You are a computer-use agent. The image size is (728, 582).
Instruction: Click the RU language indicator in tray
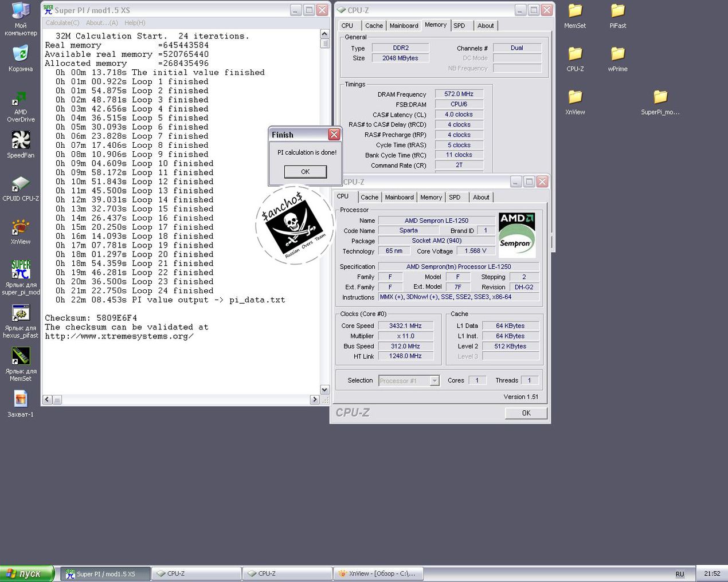coord(680,574)
